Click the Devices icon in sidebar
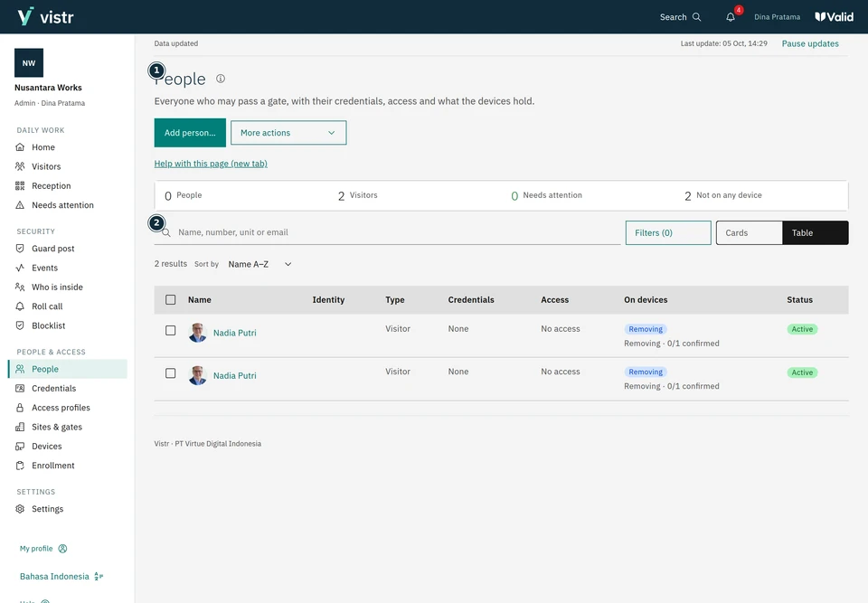Image resolution: width=868 pixels, height=603 pixels. point(20,447)
